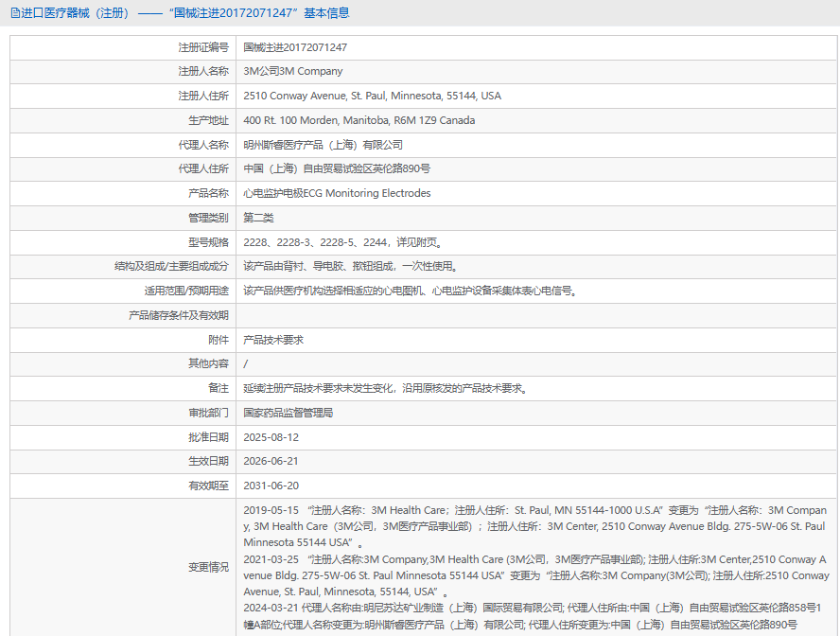The height and width of the screenshot is (636, 840).
Task: Select the registration number 国械注进20172071247 value cell
Action: 536,47
